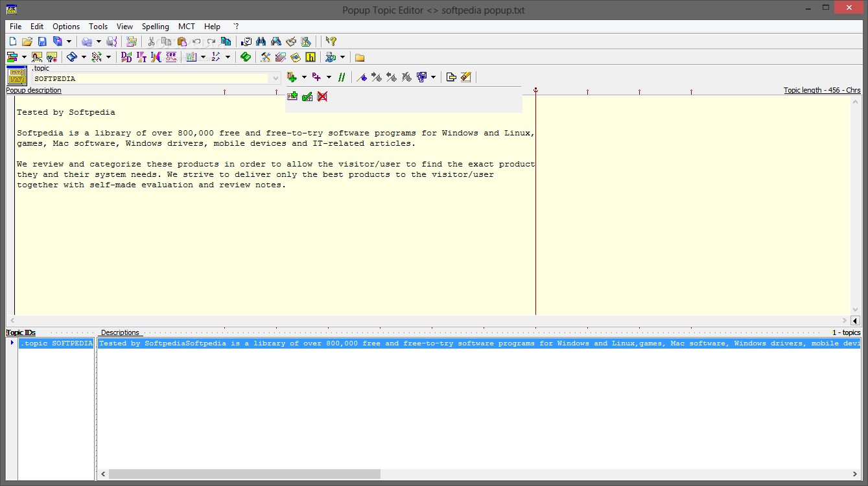Undo the last action arrow icon
Screen dimensions: 868x486
(x=196, y=41)
